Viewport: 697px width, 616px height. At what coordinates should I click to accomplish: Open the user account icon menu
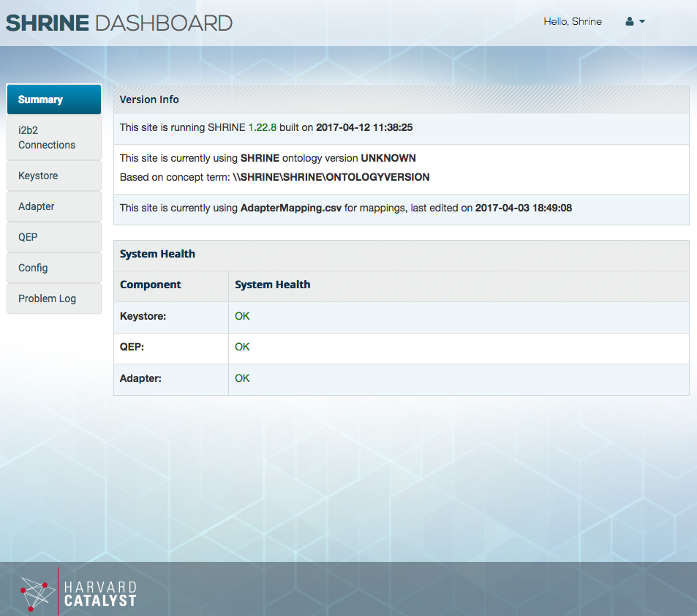coord(630,21)
